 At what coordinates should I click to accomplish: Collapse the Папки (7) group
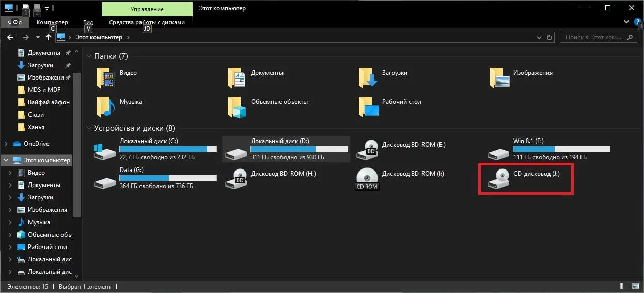[x=89, y=56]
